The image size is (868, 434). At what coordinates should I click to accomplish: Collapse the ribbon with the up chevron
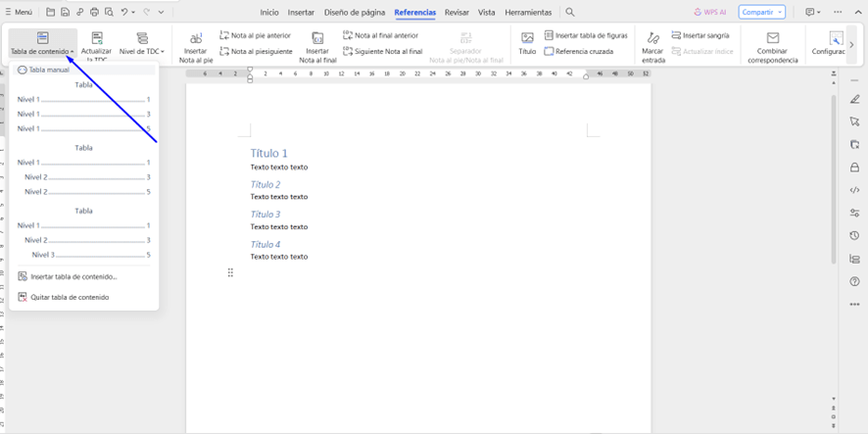tap(858, 12)
